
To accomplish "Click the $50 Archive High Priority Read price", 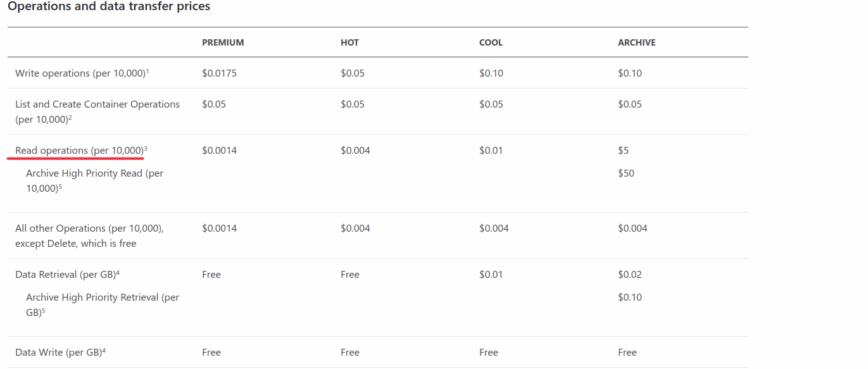I will (x=626, y=173).
